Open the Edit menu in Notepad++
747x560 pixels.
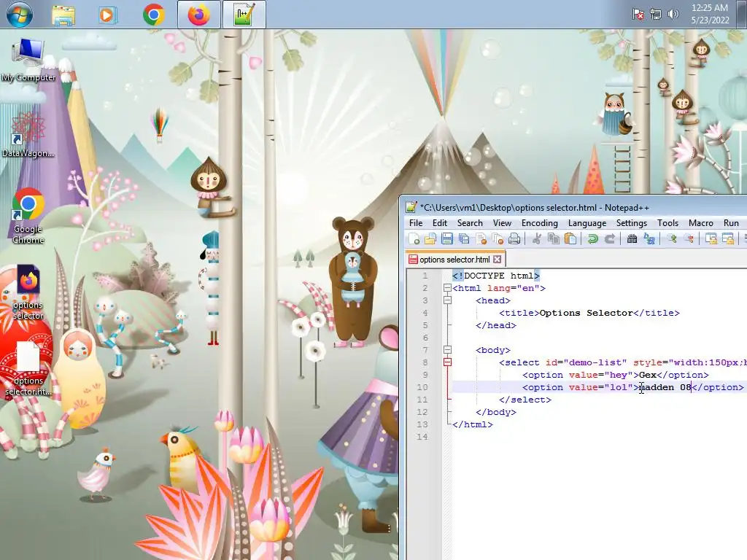click(x=440, y=223)
